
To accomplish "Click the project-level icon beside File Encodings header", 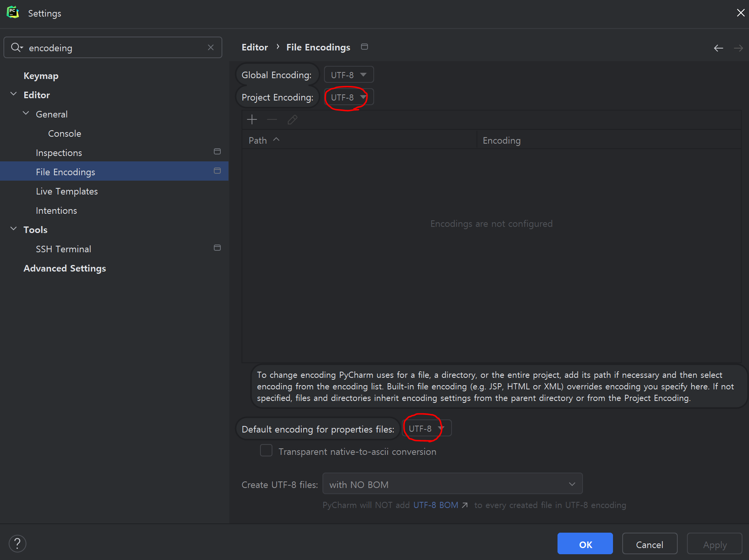I will click(364, 47).
